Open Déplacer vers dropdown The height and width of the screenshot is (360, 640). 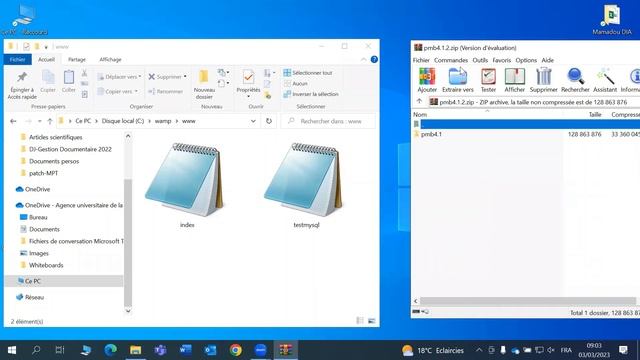tap(119, 77)
